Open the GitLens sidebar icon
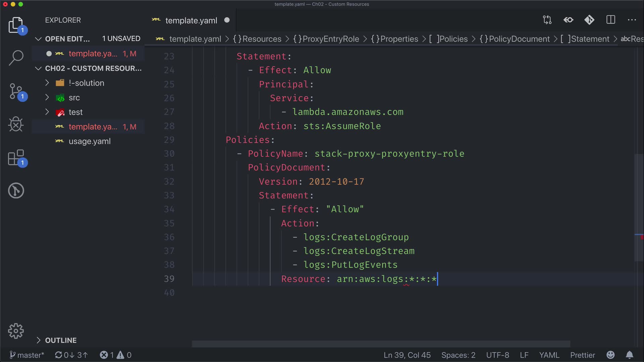 (16, 191)
